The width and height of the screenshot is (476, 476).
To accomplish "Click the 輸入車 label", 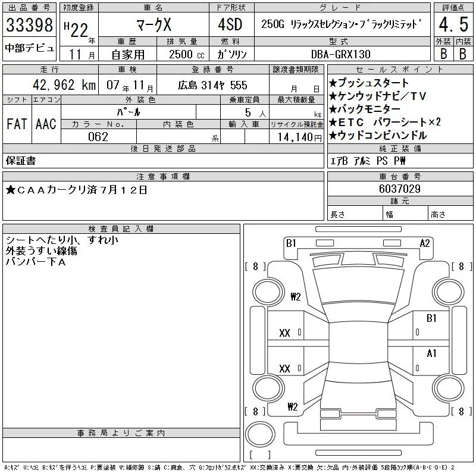I will pyautogui.click(x=245, y=124).
